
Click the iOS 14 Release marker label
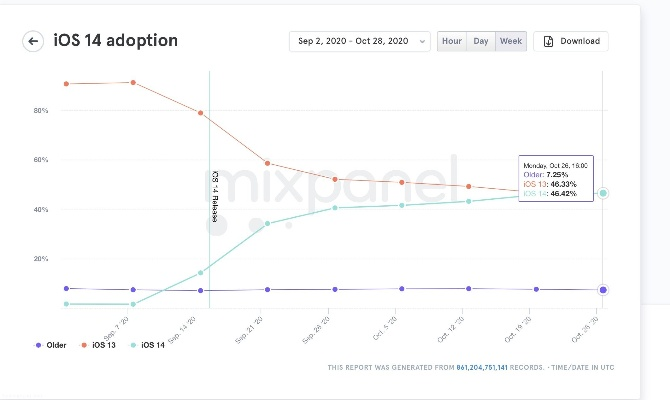pos(214,198)
